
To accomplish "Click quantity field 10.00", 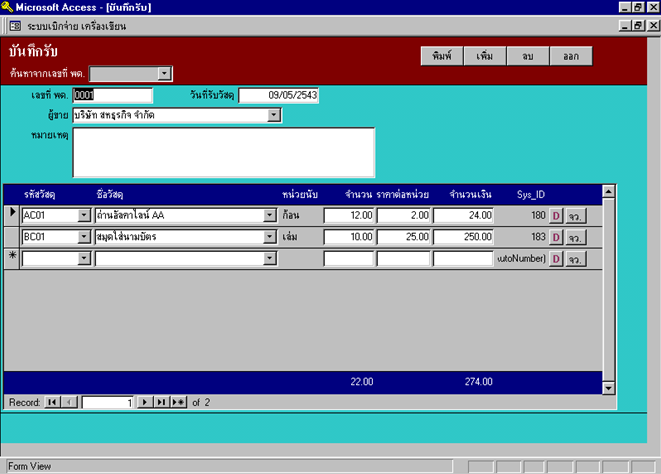I will pyautogui.click(x=349, y=237).
